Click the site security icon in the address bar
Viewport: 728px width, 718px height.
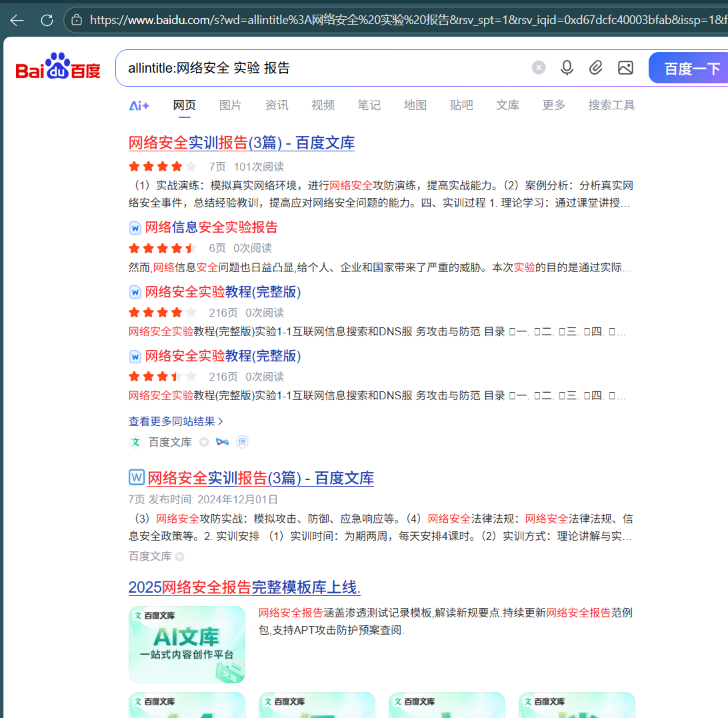coord(77,20)
